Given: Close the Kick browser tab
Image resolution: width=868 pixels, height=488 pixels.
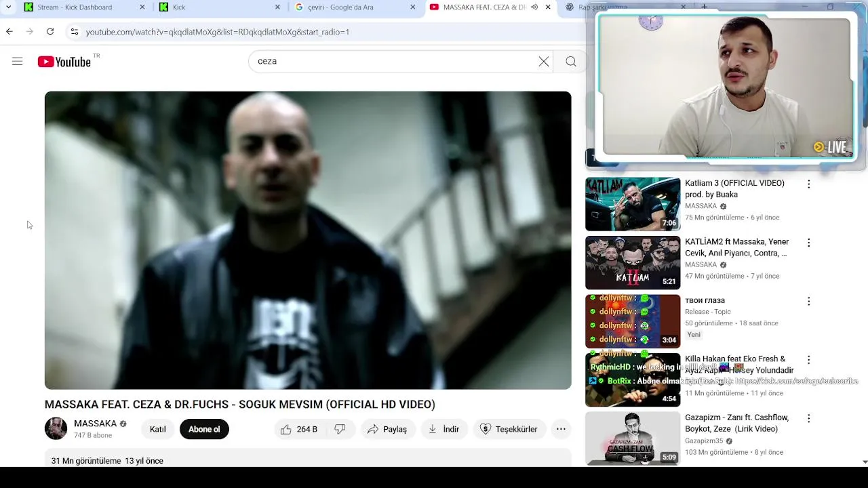Looking at the screenshot, I should tap(277, 7).
